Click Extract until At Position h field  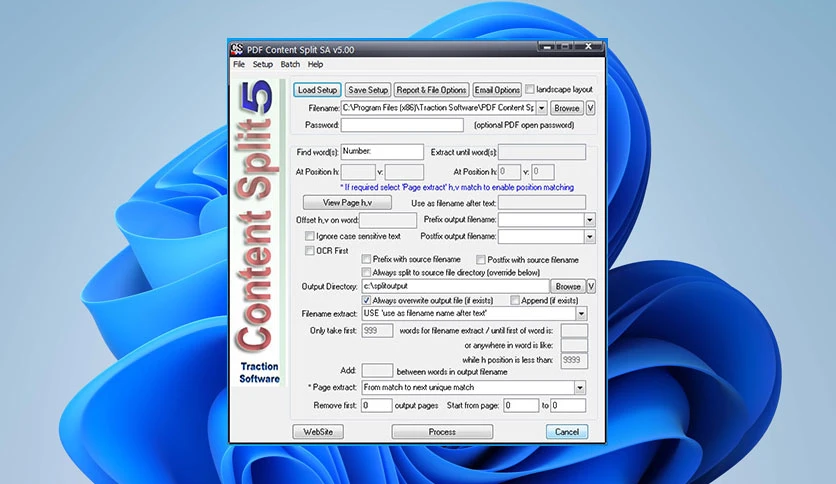509,172
